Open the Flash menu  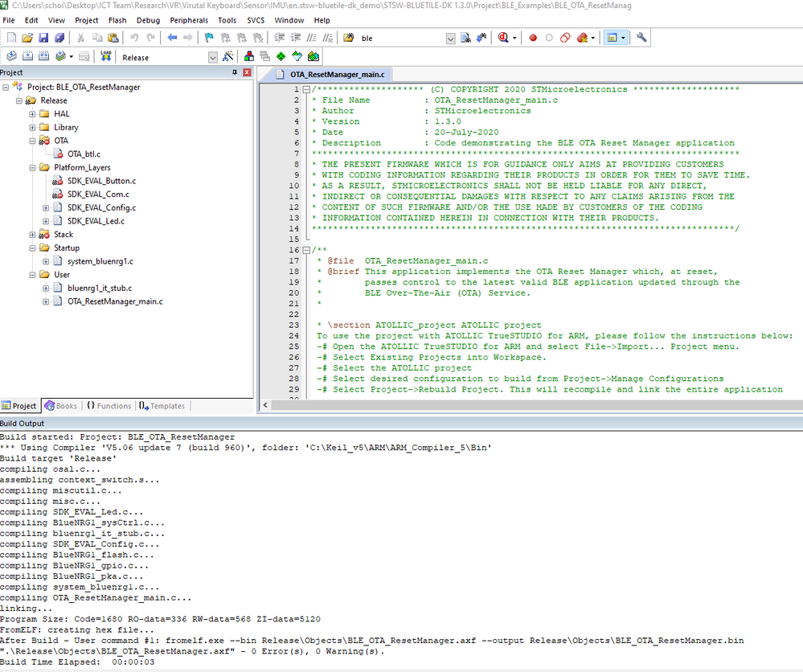pos(117,20)
